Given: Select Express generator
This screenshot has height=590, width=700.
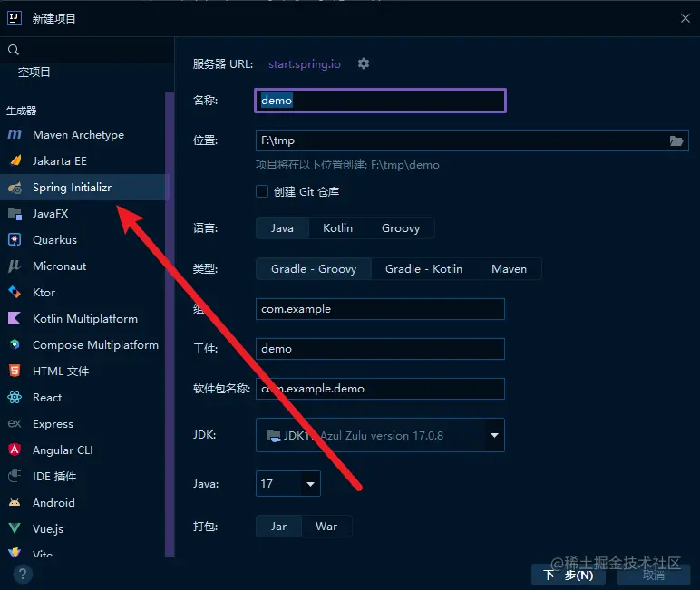Looking at the screenshot, I should click(84, 423).
